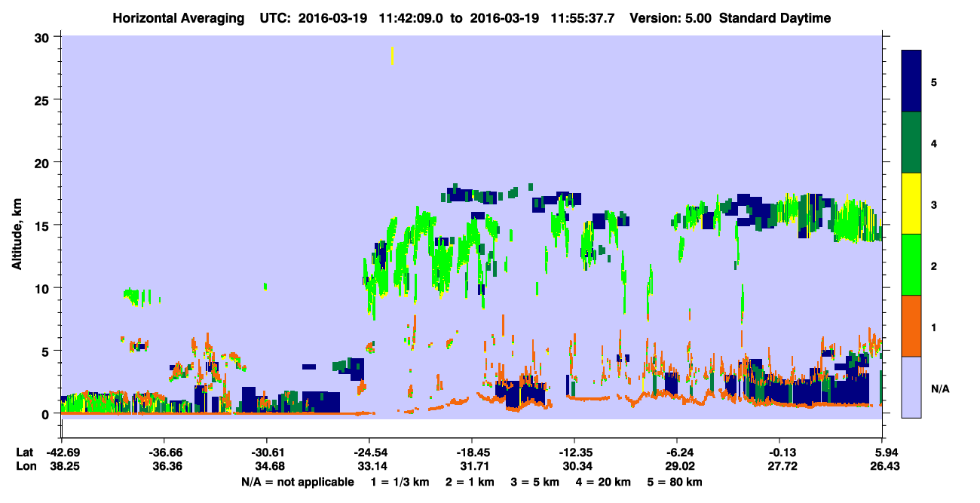Click the lavender N/A colorbar segment
The image size is (980, 503).
tap(911, 387)
